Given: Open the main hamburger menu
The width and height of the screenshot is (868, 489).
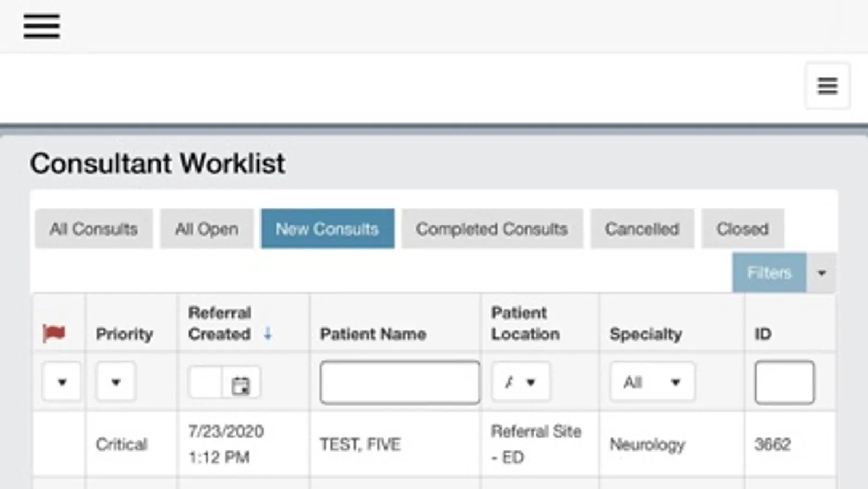Looking at the screenshot, I should [x=42, y=26].
